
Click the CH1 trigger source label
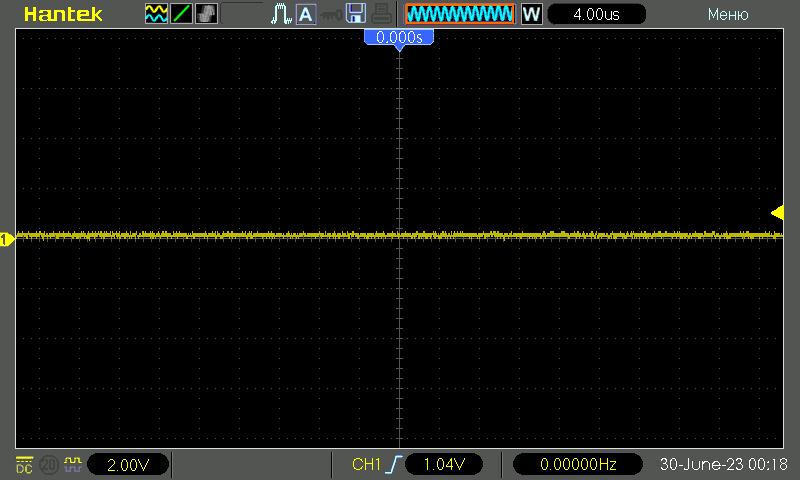coord(367,465)
